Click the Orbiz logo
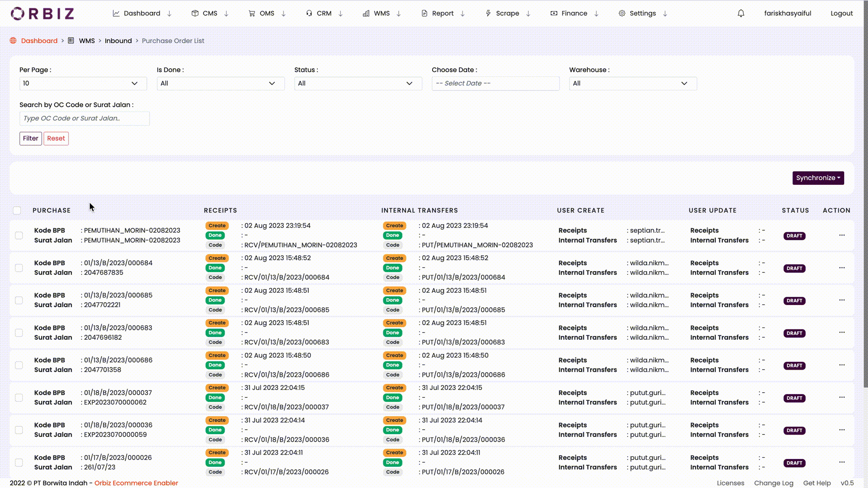The image size is (868, 488). [x=42, y=14]
